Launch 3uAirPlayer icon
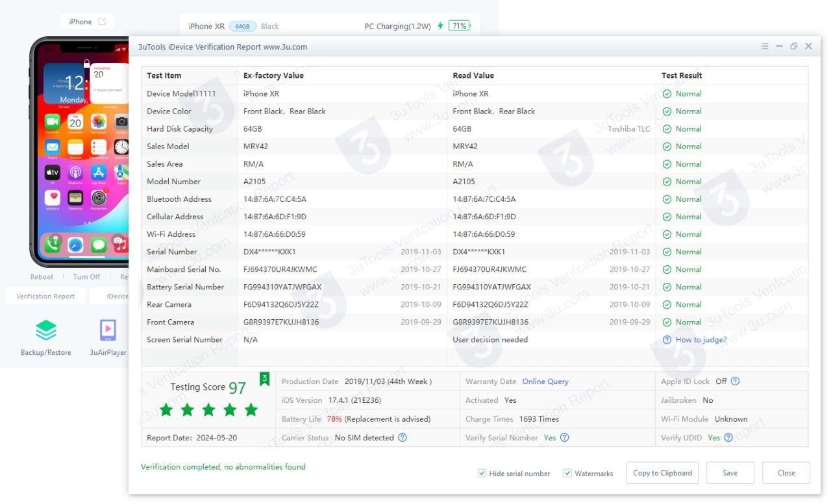This screenshot has height=504, width=831. (x=108, y=330)
